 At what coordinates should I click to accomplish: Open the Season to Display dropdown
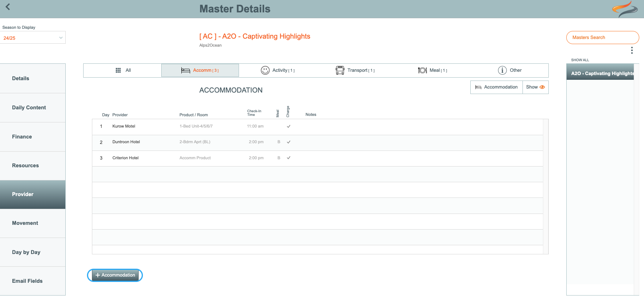(x=33, y=38)
